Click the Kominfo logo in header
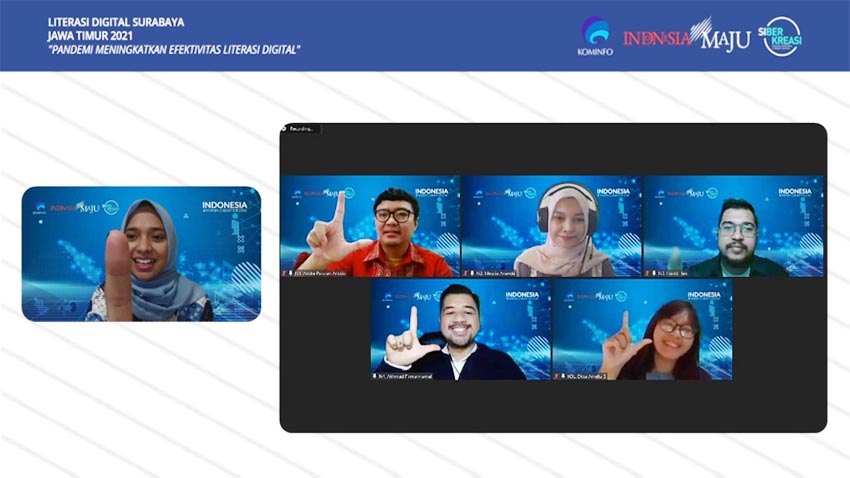850x478 pixels. (x=596, y=35)
